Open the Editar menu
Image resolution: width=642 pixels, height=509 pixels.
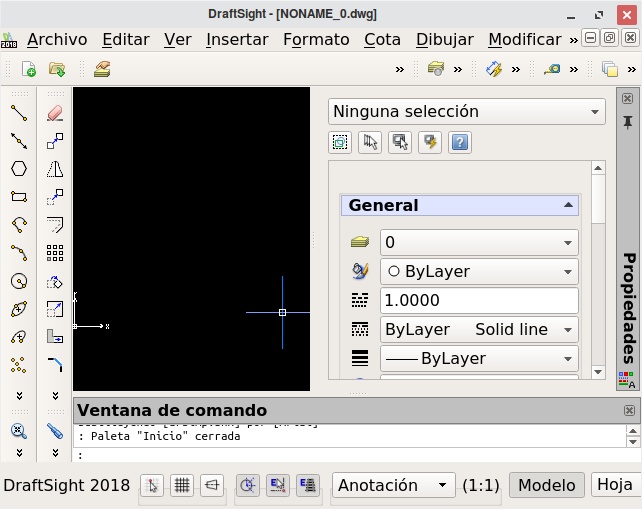coord(126,40)
